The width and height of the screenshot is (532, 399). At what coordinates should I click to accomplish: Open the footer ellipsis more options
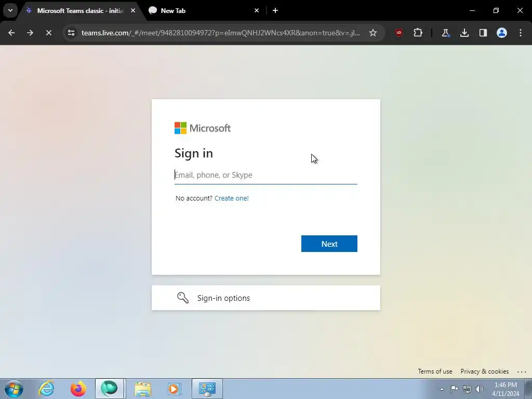[522, 372]
